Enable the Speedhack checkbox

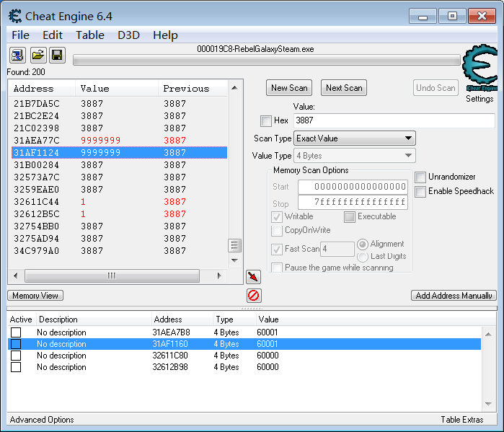pyautogui.click(x=420, y=192)
